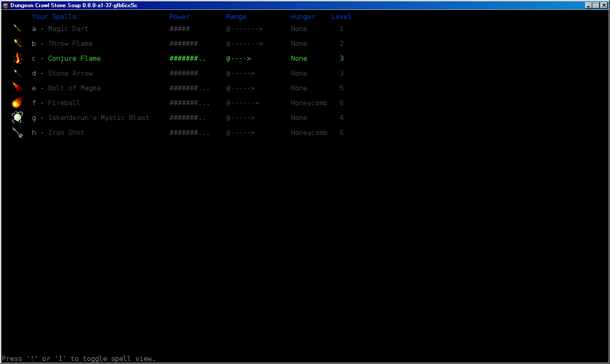Select the 'Throw Flame' spell name
This screenshot has width=610, height=364.
(70, 44)
